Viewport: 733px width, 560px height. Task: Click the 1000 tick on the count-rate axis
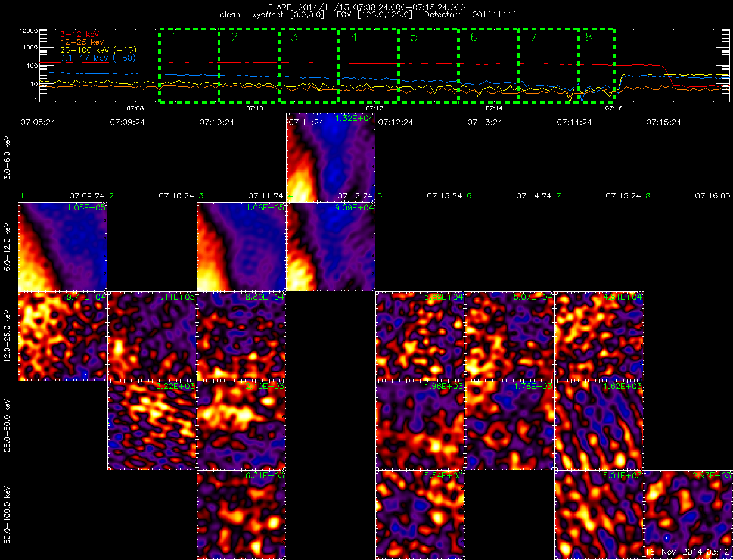point(30,47)
